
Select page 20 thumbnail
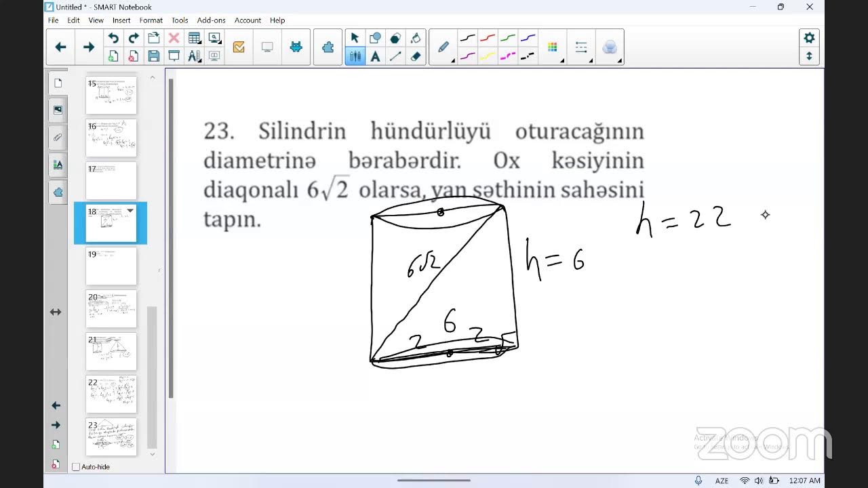111,308
